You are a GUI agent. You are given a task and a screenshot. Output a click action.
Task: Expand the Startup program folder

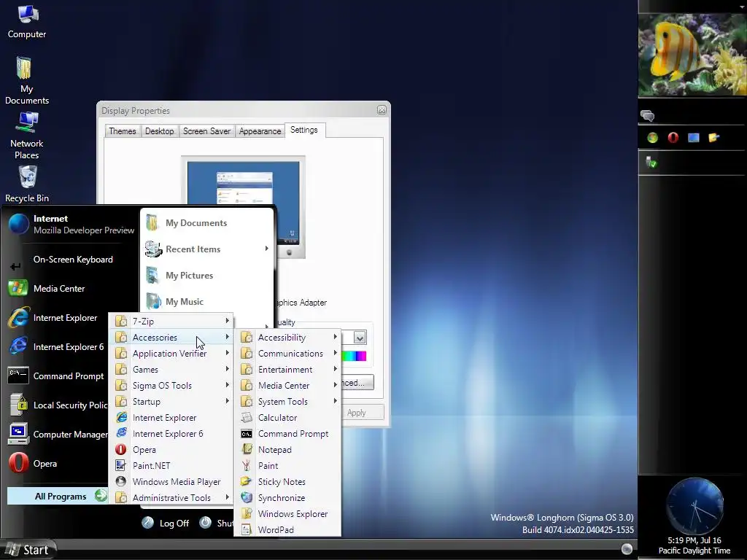tap(171, 402)
